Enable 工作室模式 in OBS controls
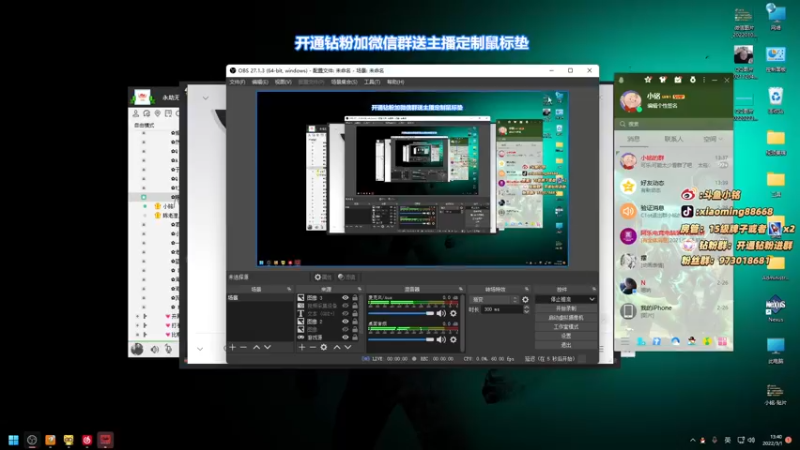Viewport: 800px width, 450px height. [566, 327]
